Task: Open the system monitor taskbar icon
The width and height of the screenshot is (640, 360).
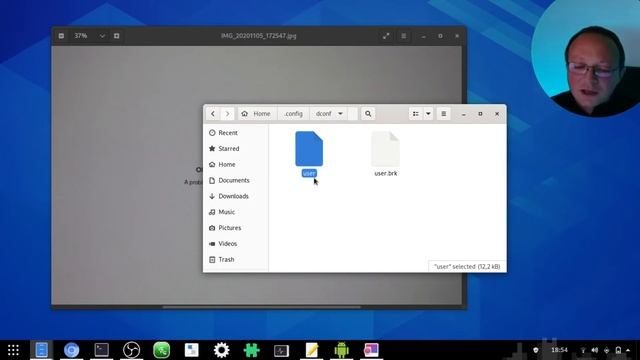Action: click(281, 350)
